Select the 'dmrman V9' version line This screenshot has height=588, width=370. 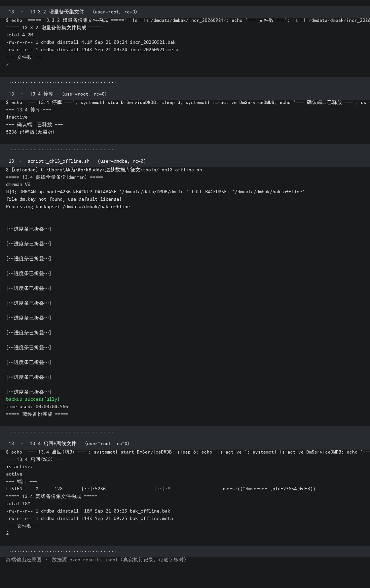(18, 185)
